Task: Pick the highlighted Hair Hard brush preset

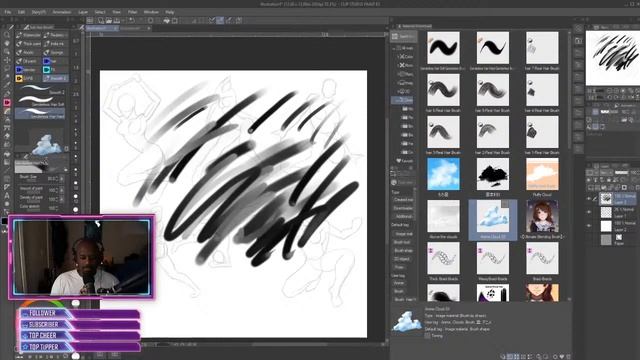Action: click(x=40, y=113)
